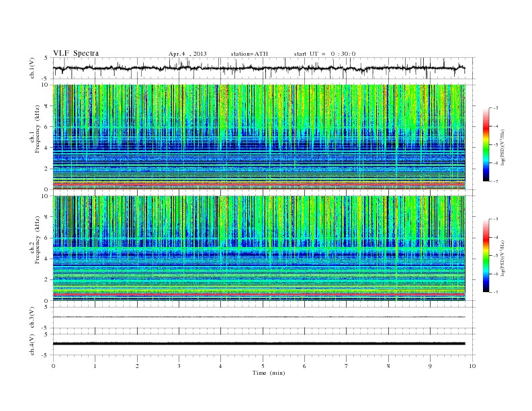This screenshot has width=532, height=411.
Task: Click the ch.3 voltage waveform trace
Action: [259, 317]
